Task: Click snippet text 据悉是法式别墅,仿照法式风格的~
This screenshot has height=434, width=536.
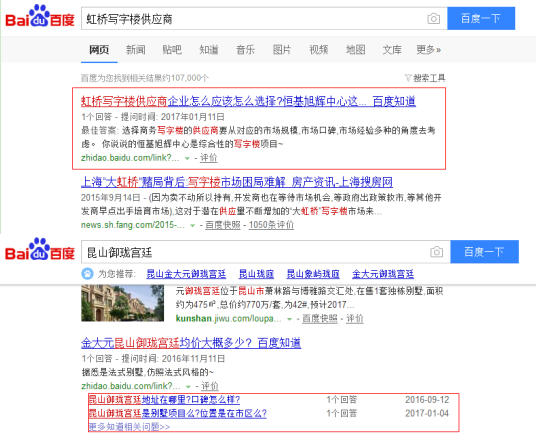Action: tap(148, 372)
